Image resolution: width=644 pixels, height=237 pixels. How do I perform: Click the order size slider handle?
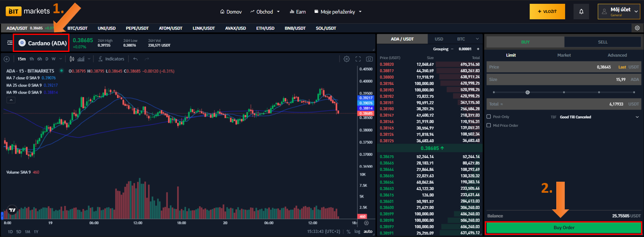click(x=528, y=92)
